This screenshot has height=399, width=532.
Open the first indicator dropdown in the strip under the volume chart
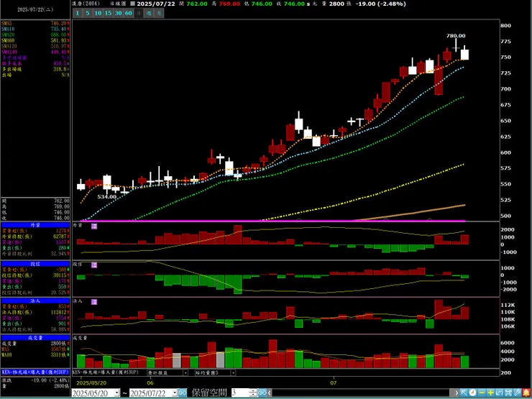coord(185,372)
